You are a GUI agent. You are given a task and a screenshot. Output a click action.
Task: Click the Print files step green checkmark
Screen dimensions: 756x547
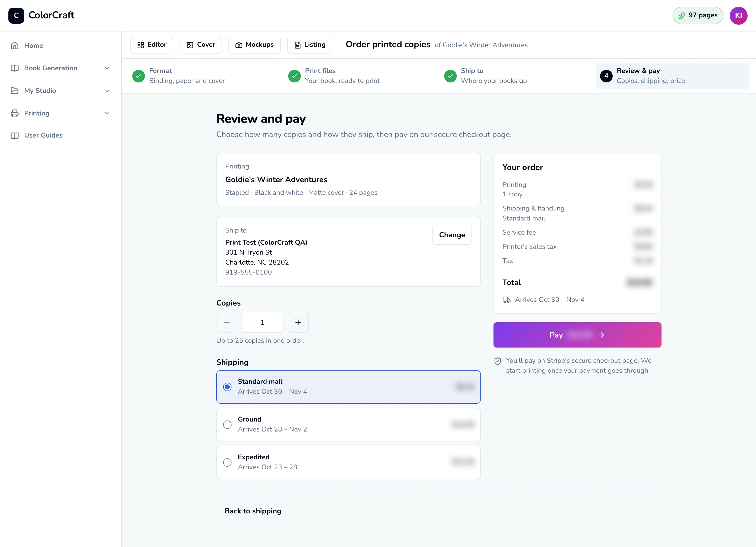pyautogui.click(x=294, y=76)
